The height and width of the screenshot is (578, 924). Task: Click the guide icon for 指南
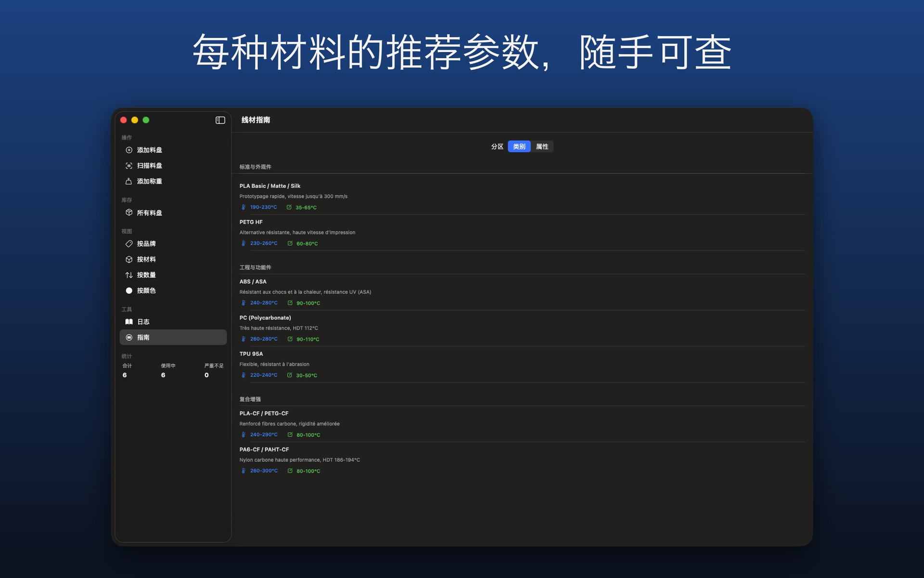click(129, 338)
